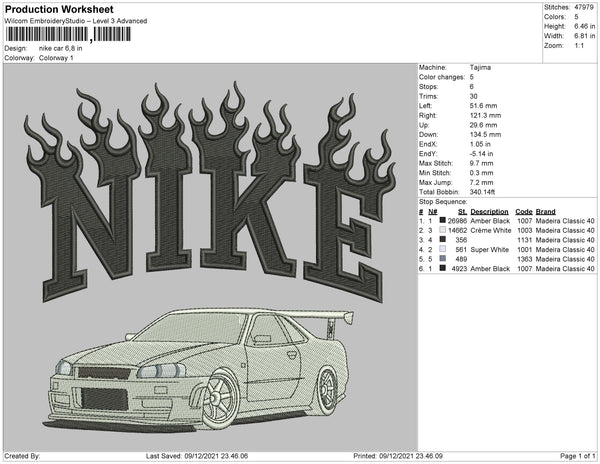Click the Min Stitch value '0.3 mm'
This screenshot has width=600, height=464.
click(x=481, y=173)
